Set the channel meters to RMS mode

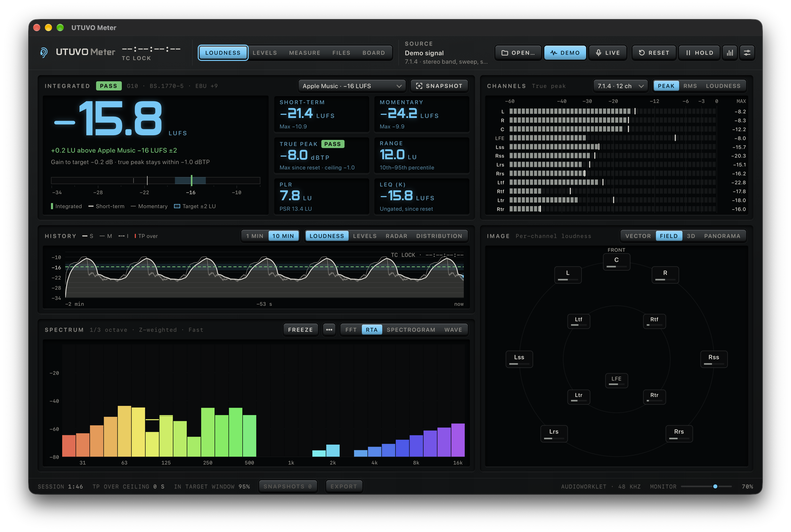pos(690,86)
